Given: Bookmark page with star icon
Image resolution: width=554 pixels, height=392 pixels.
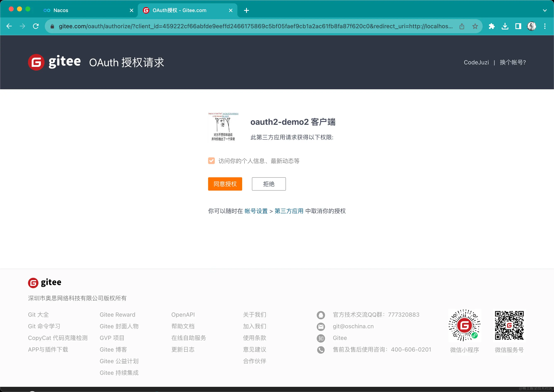Looking at the screenshot, I should point(475,26).
